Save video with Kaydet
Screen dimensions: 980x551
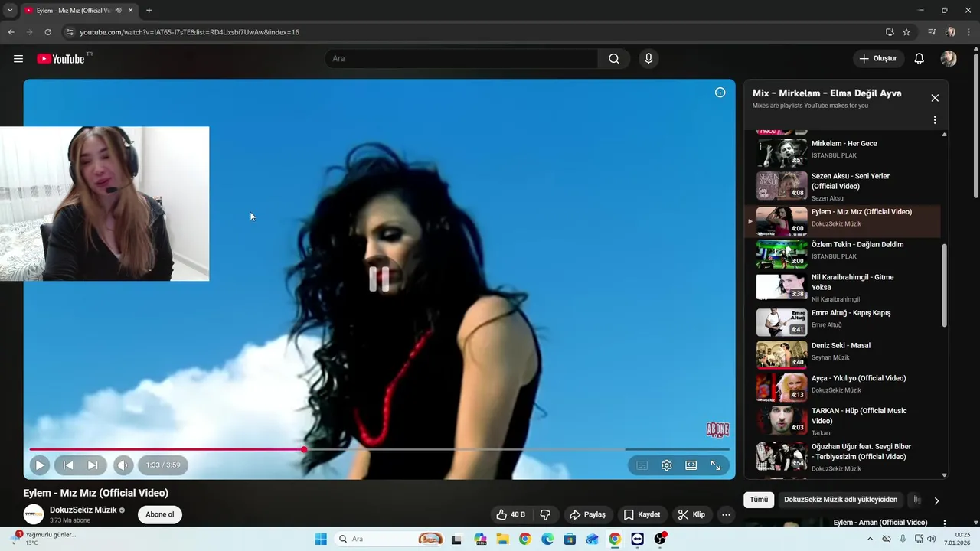coord(642,514)
